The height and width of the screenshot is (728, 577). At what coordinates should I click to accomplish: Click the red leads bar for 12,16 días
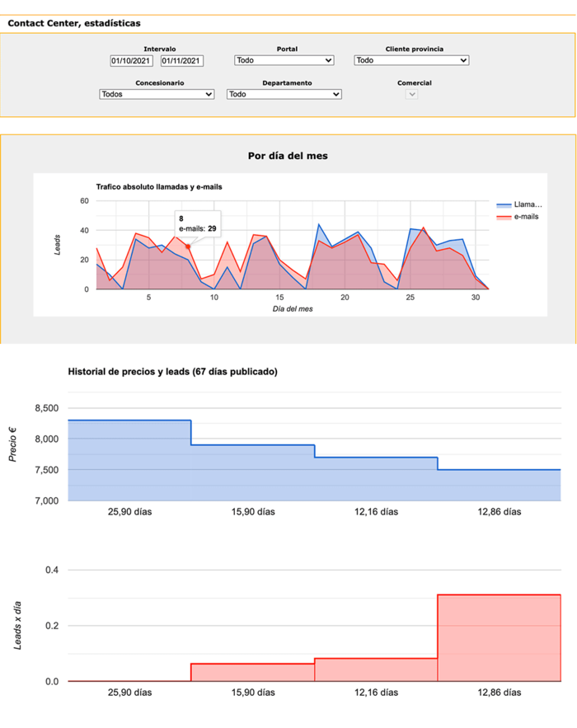point(375,669)
